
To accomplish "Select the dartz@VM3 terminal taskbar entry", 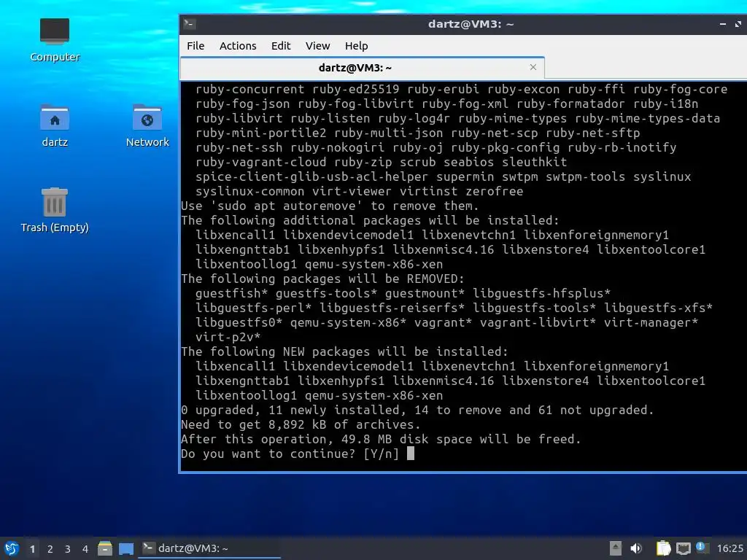I will (209, 548).
